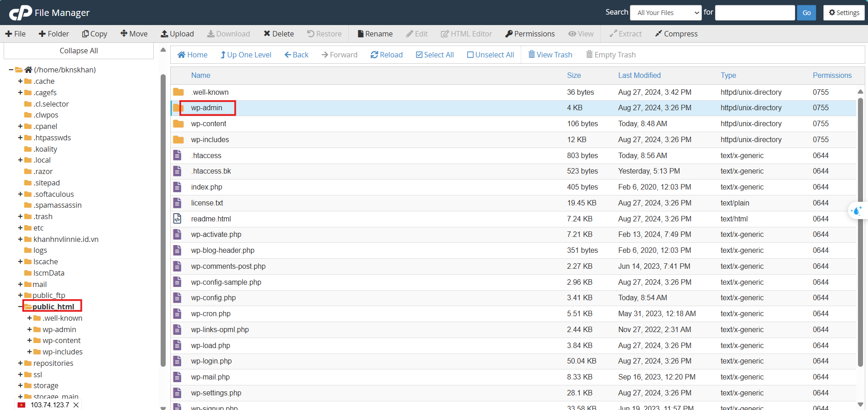This screenshot has height=410, width=868.
Task: Expand the khanhnvlinnie.id.vn folder
Action: [x=20, y=239]
